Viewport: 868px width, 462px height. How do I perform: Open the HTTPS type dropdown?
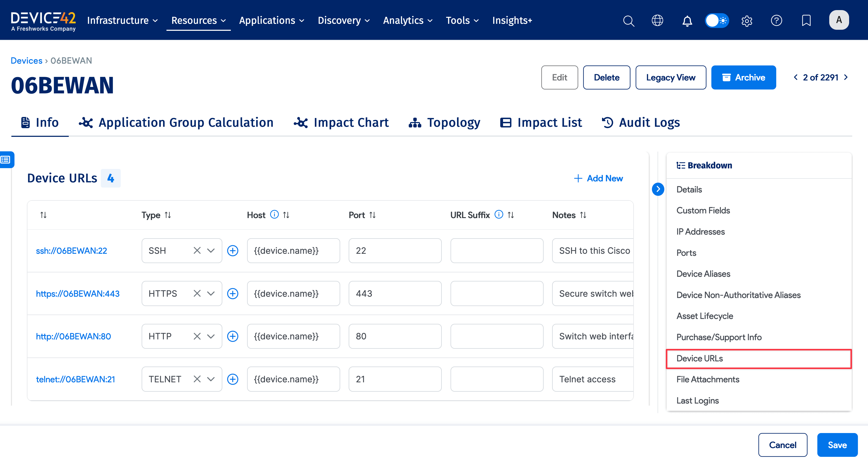point(211,293)
